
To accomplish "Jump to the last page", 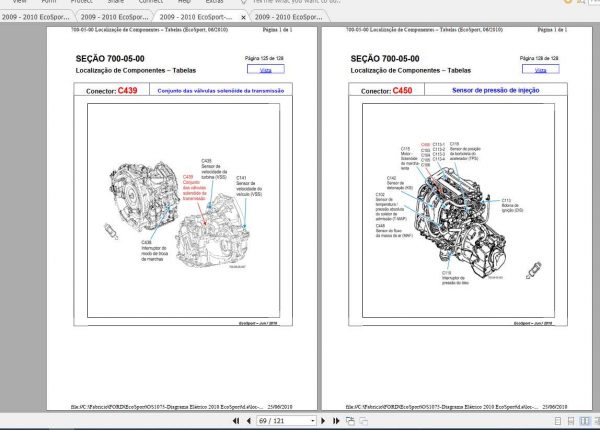I will [336, 421].
